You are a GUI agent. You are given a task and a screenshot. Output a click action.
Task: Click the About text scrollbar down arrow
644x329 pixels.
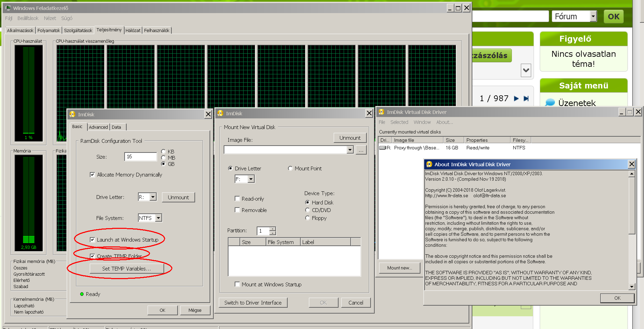[632, 287]
